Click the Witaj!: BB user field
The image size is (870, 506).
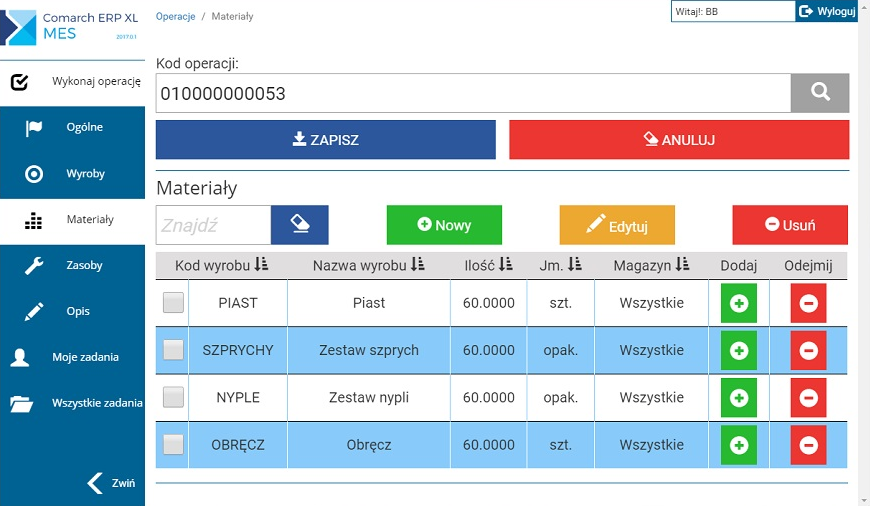[x=733, y=11]
